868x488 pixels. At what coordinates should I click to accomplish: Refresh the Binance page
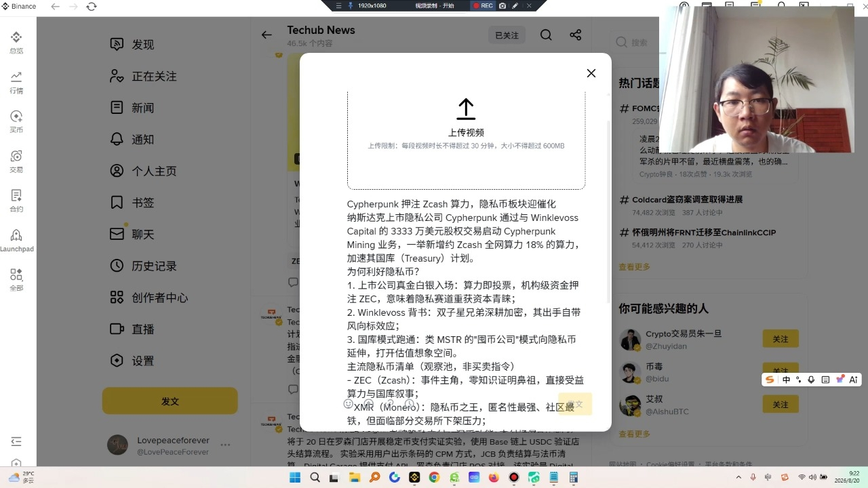point(92,6)
